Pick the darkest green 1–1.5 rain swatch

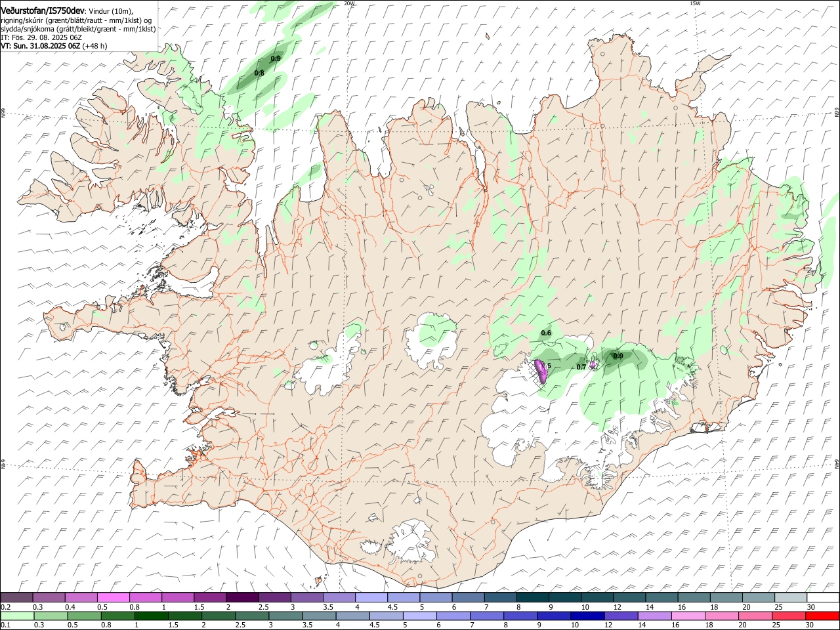152,616
